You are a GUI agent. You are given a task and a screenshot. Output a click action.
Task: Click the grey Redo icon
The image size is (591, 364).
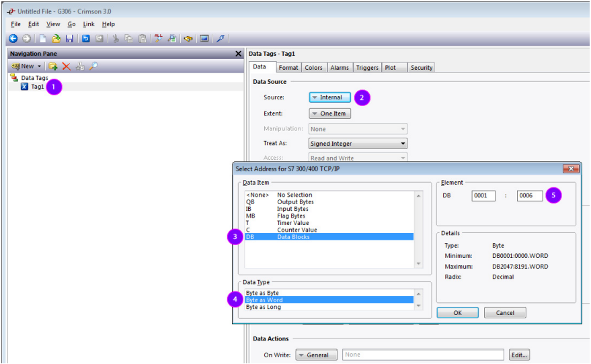tap(99, 38)
